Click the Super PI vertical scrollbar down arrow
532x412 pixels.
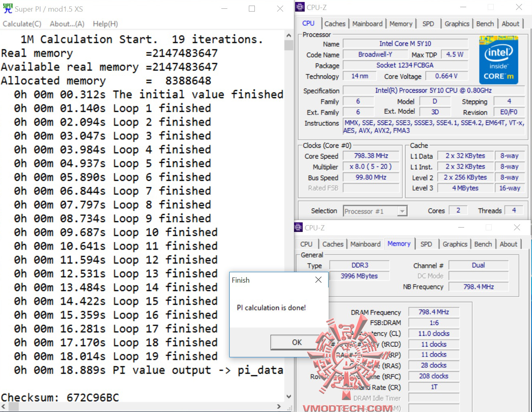tap(289, 397)
